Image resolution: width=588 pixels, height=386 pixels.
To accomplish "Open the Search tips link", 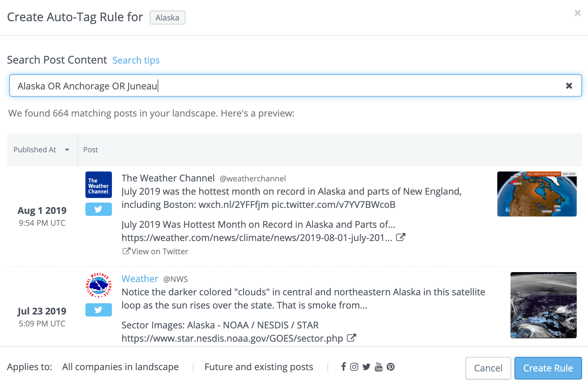I will click(136, 60).
